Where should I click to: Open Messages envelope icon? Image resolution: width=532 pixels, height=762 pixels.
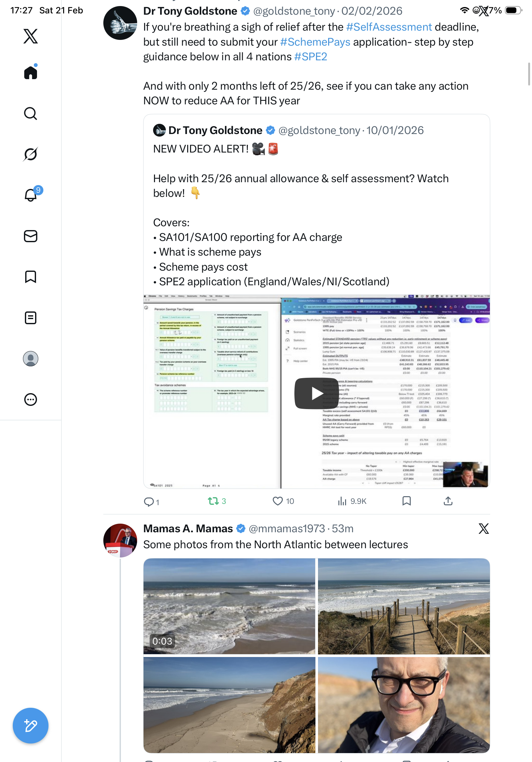pyautogui.click(x=31, y=236)
